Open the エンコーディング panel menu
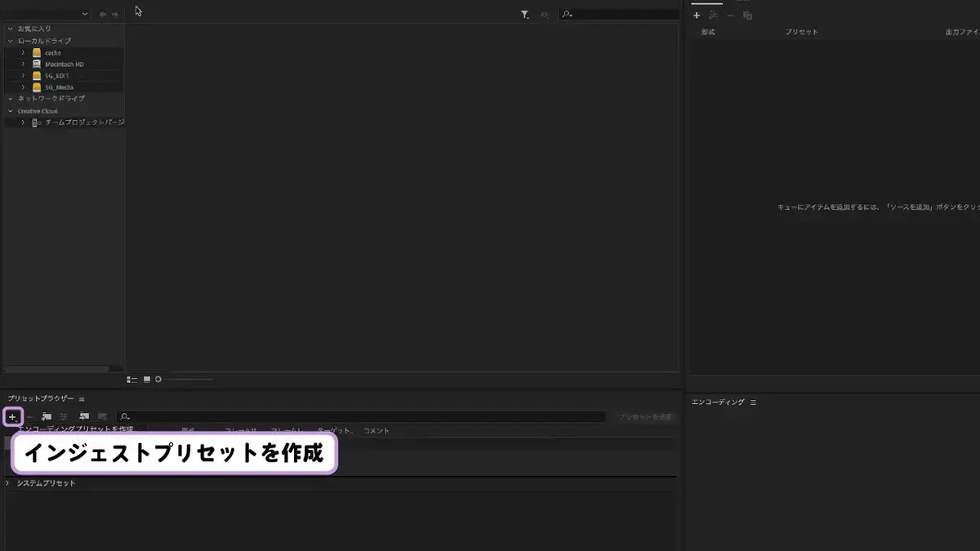The image size is (980, 551). 753,402
